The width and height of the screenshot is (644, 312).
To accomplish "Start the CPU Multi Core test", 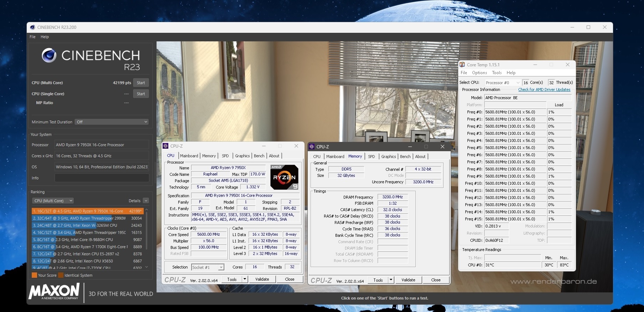I will (141, 83).
